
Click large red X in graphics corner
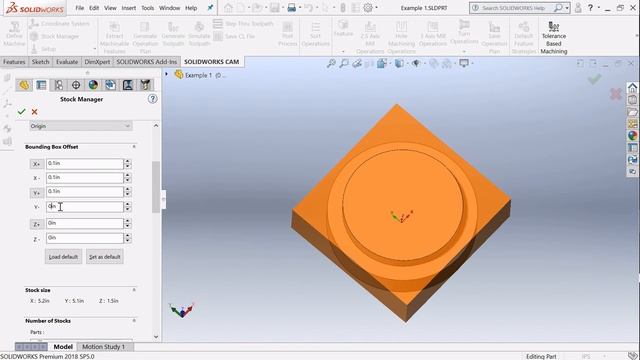pyautogui.click(x=616, y=94)
